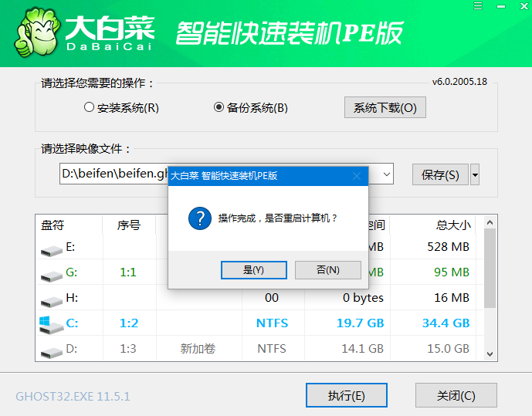Open the hamburger menu icon in title bar

coord(478,5)
